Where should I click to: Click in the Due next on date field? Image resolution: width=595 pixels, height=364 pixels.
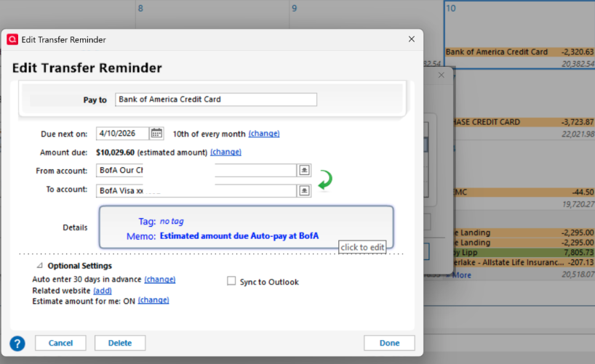tap(123, 134)
